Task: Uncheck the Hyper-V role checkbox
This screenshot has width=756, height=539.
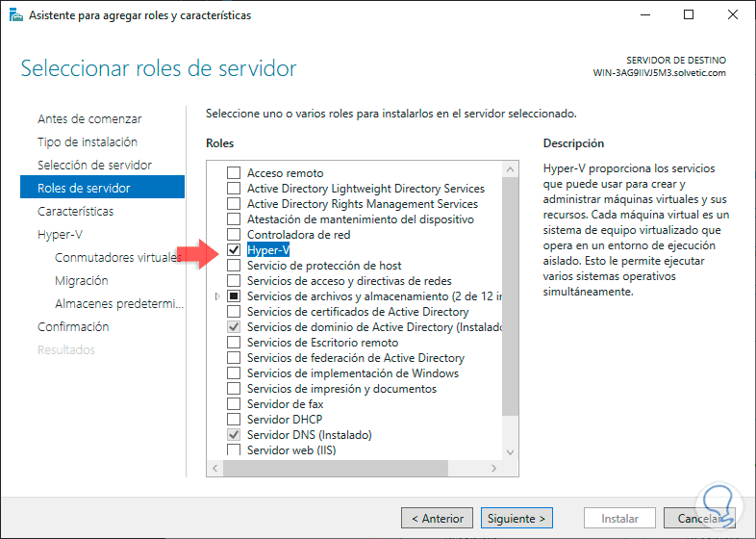Action: point(233,250)
